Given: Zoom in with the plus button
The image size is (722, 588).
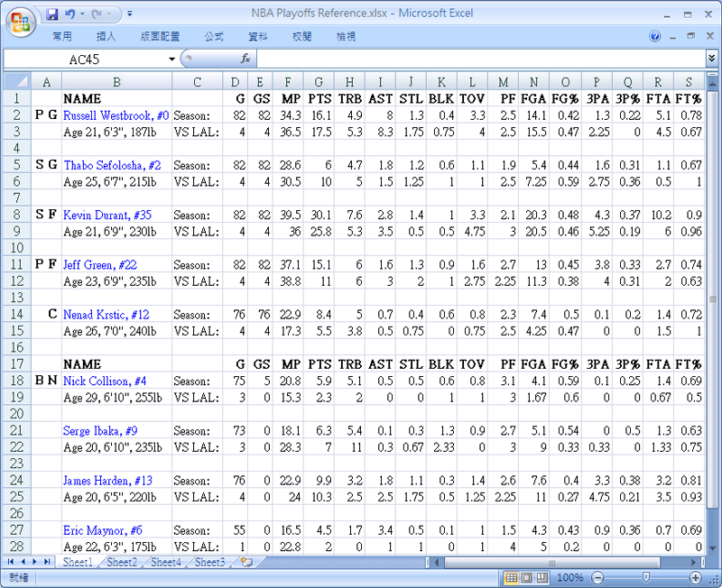Looking at the screenshot, I should pos(695,577).
